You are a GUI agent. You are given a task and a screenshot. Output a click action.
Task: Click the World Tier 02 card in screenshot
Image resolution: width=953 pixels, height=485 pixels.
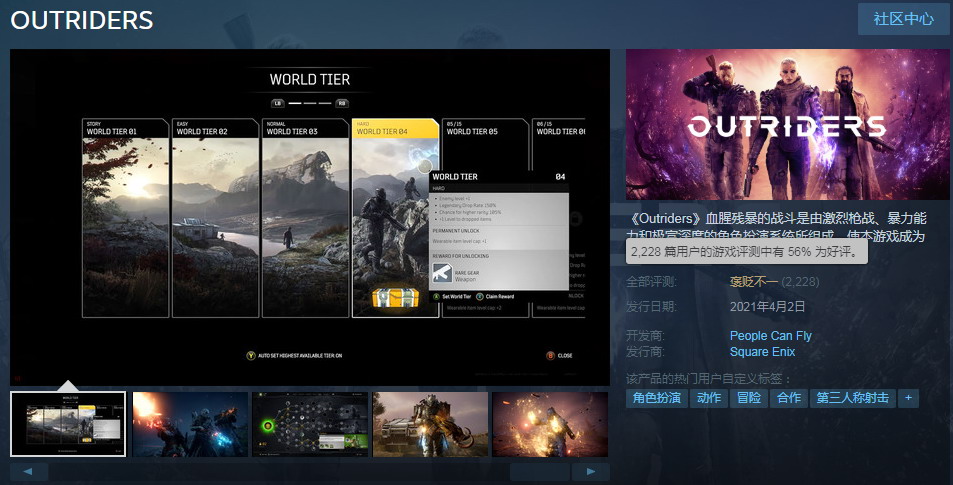pyautogui.click(x=215, y=218)
